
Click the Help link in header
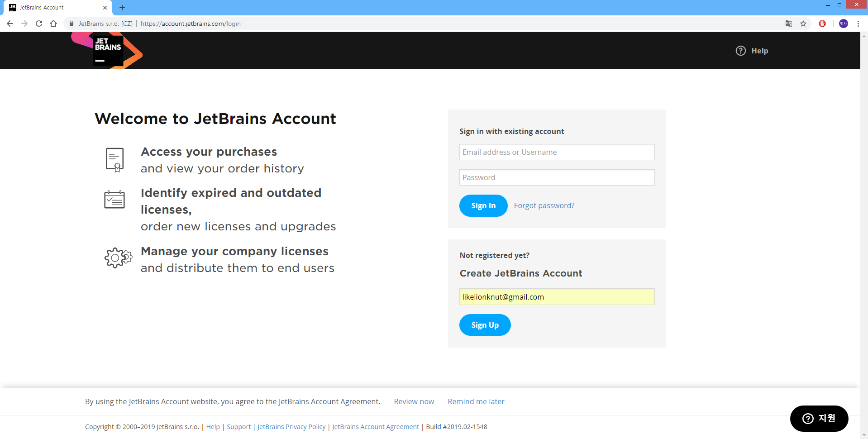tap(760, 51)
